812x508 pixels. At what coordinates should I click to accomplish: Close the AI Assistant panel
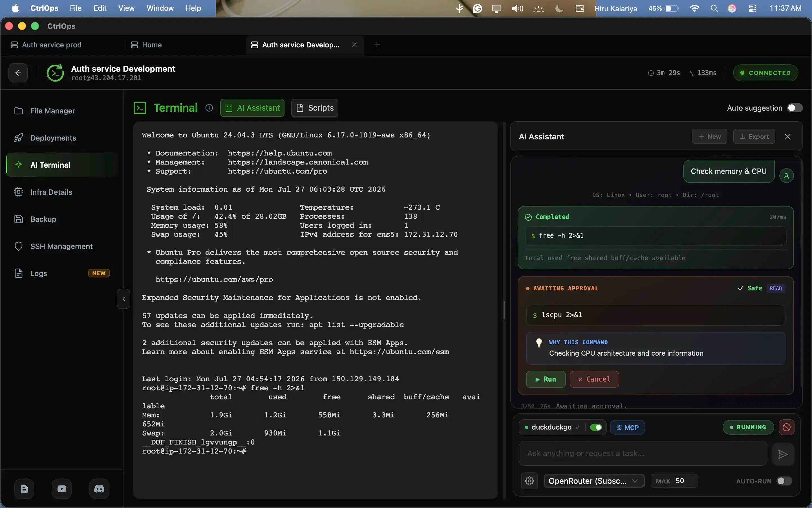788,136
